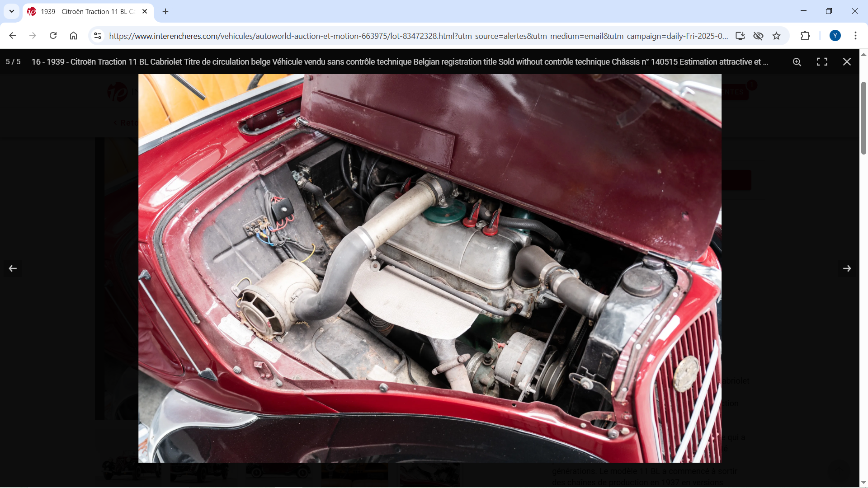Toggle third-party cookie blocking eye icon
This screenshot has width=868, height=488.
[x=758, y=36]
